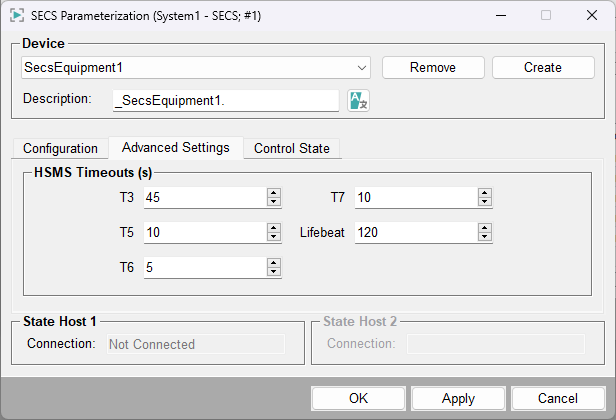
Task: Switch to the Configuration tab
Action: tap(60, 148)
